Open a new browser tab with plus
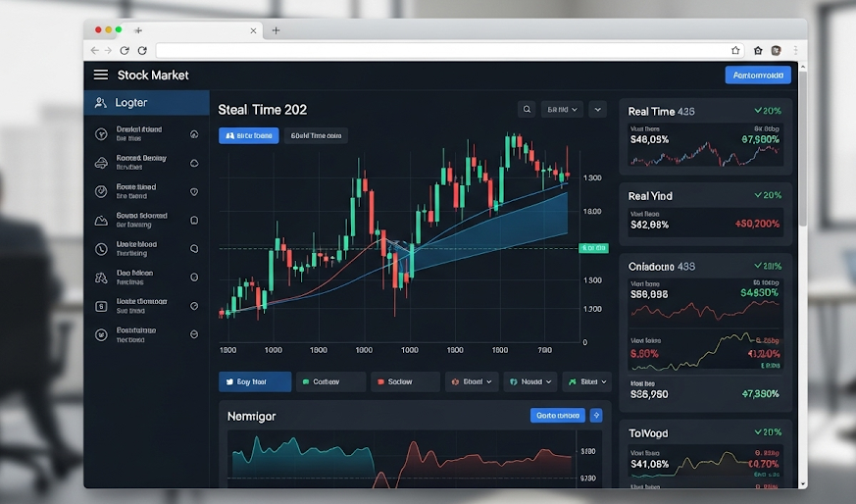Screen dimensions: 856x504 (x=276, y=30)
